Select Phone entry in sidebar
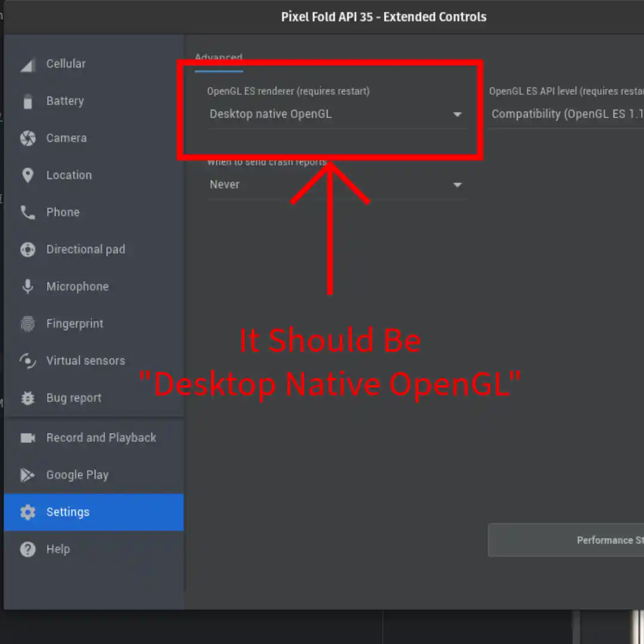This screenshot has width=644, height=644. pos(94,212)
